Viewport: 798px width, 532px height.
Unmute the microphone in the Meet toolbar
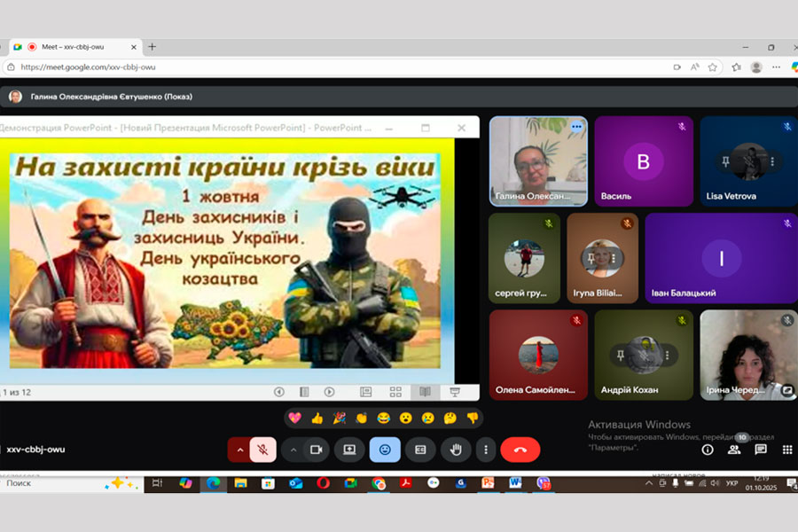point(262,450)
